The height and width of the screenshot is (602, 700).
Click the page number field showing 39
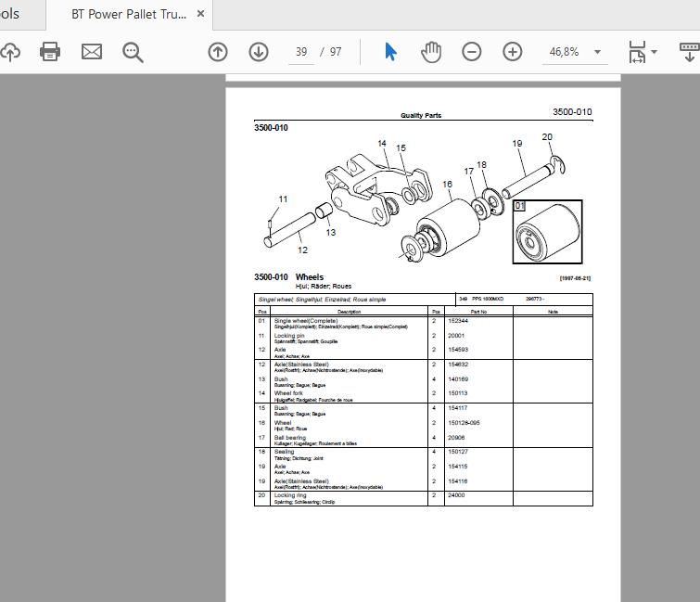pyautogui.click(x=301, y=52)
